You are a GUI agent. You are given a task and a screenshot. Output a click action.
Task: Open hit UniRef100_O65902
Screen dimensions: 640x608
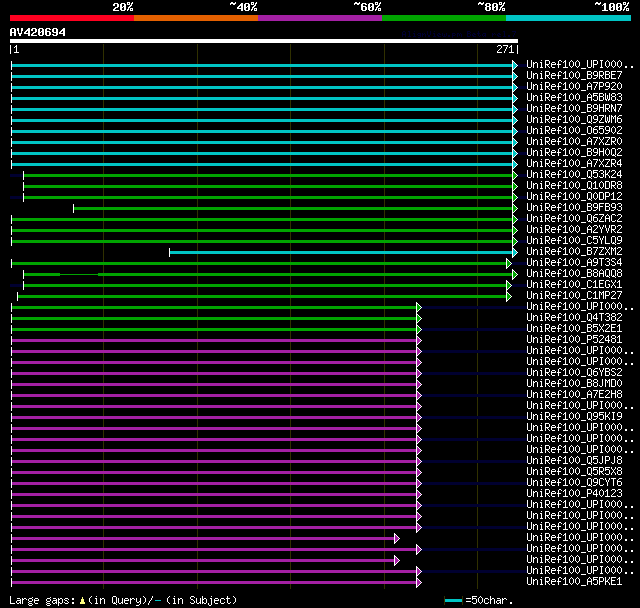tap(574, 131)
